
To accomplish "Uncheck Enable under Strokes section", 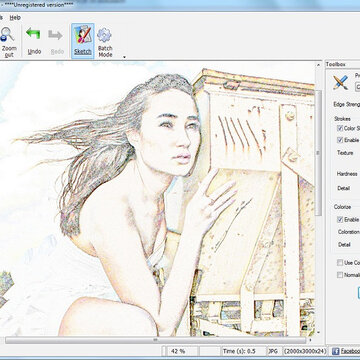I will click(340, 140).
